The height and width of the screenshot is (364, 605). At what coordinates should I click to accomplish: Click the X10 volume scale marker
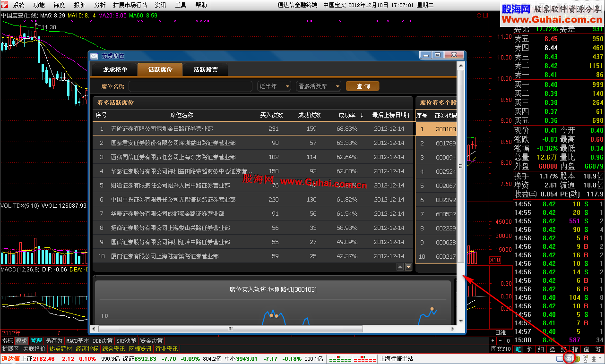click(x=495, y=260)
